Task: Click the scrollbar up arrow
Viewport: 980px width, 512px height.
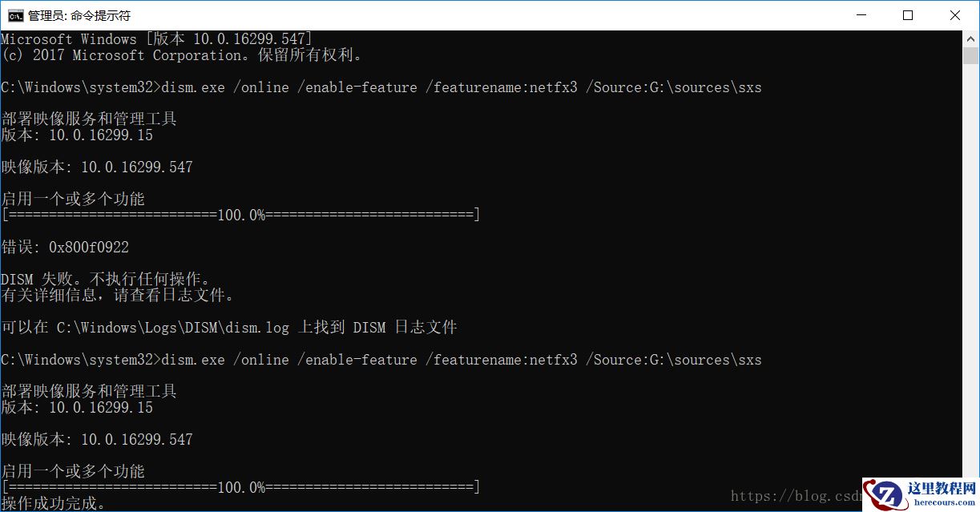Action: 971,38
